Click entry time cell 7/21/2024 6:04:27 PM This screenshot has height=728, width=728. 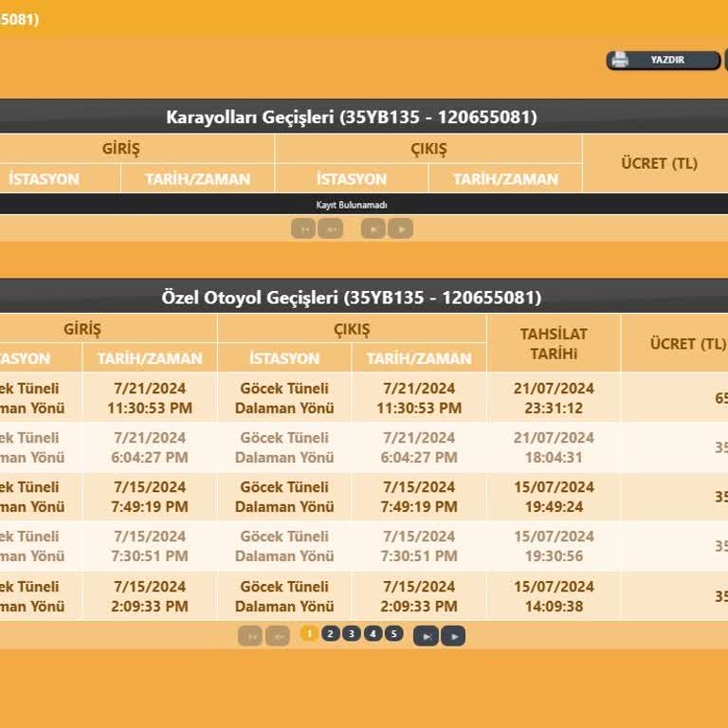tap(150, 447)
